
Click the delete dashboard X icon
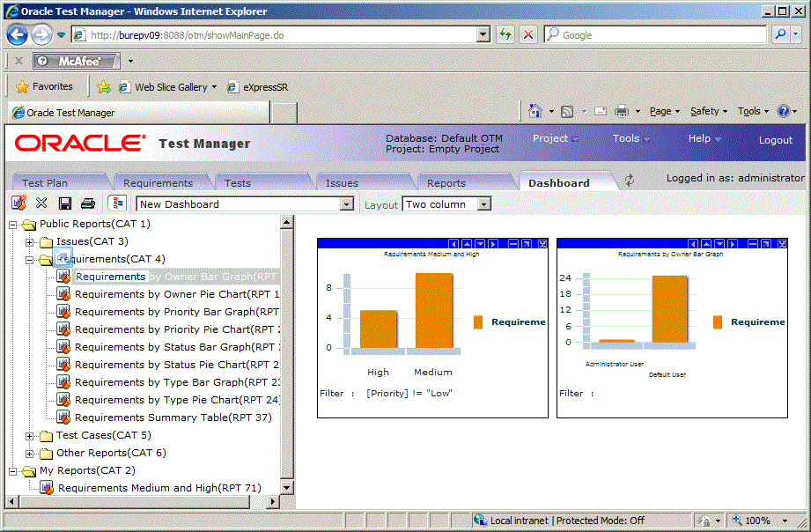click(41, 203)
